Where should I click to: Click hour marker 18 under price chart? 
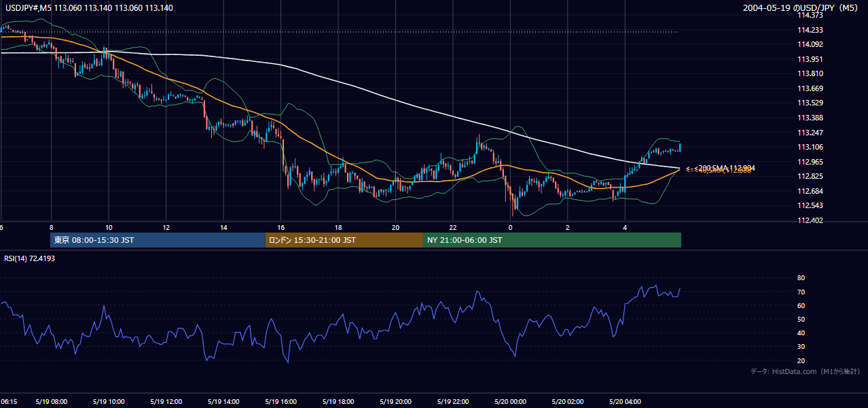click(x=338, y=228)
